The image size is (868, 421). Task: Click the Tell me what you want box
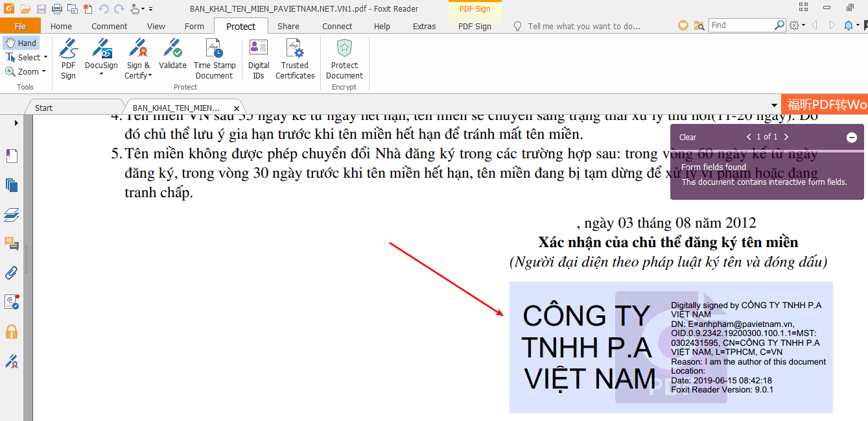[583, 26]
